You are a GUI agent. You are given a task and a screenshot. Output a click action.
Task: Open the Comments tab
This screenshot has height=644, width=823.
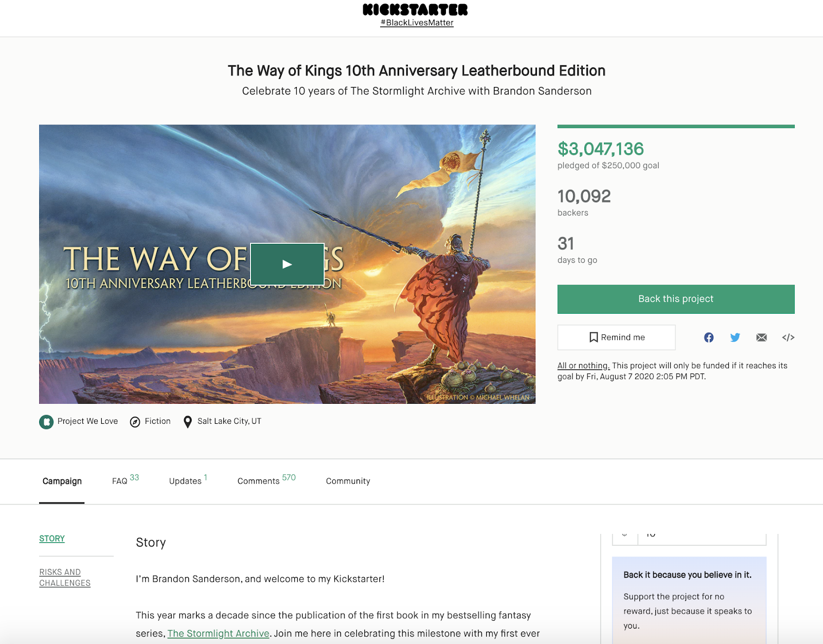coord(266,480)
